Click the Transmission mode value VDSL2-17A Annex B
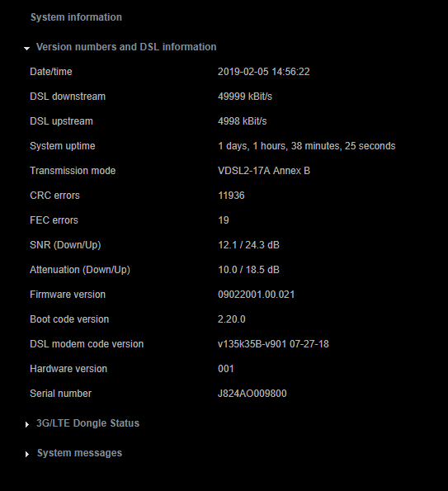 pyautogui.click(x=264, y=171)
